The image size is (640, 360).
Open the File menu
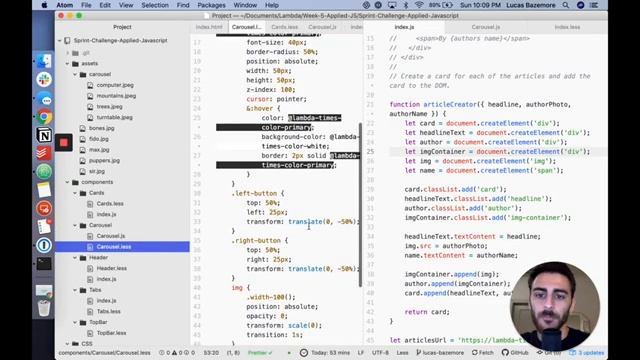[86, 5]
